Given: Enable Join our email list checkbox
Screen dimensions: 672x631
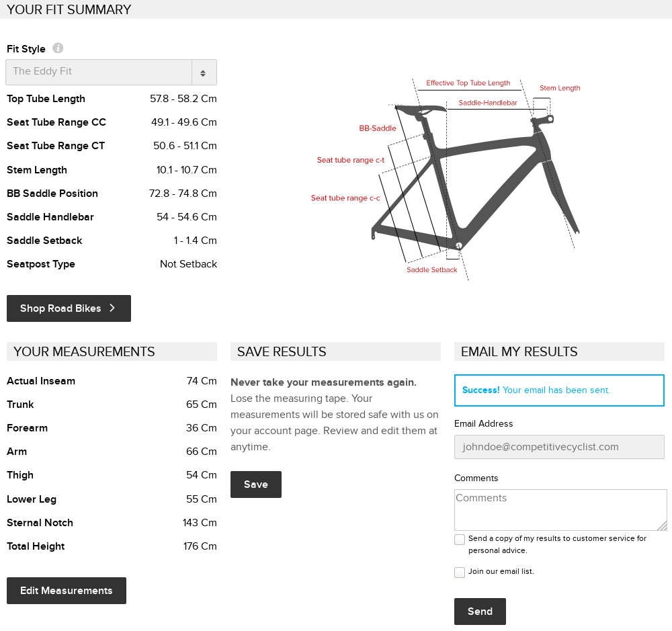Looking at the screenshot, I should (x=460, y=573).
